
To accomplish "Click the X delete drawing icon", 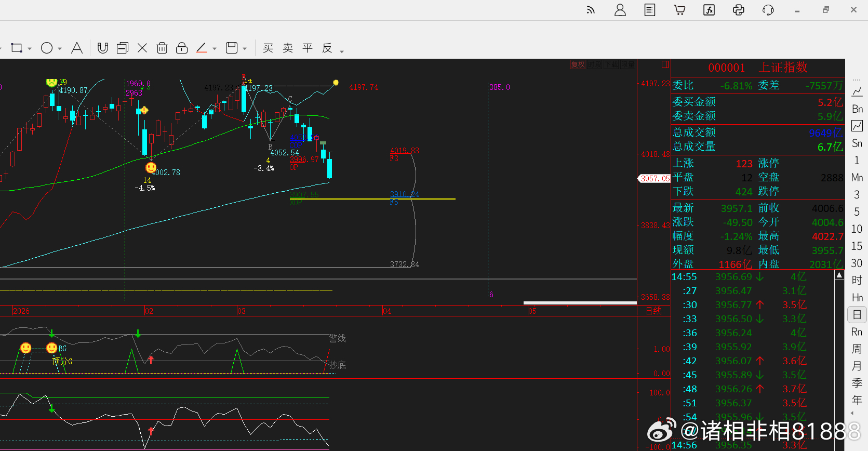I will pyautogui.click(x=142, y=48).
